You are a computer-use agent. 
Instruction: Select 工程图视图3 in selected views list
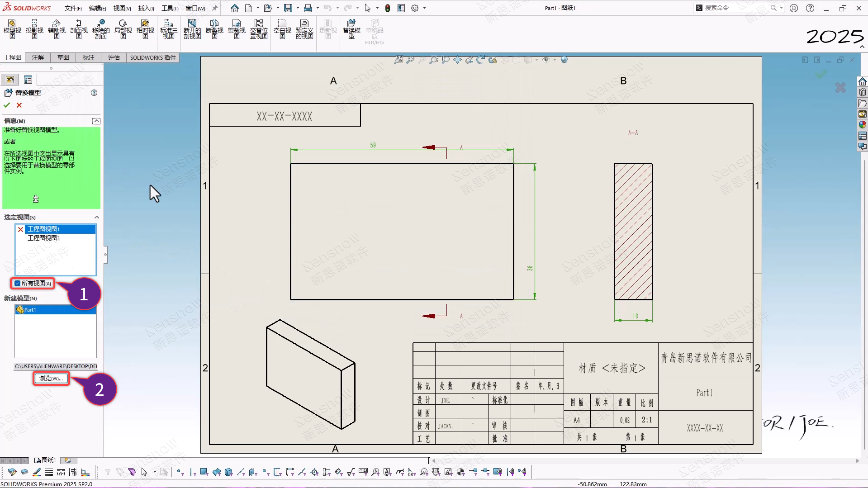44,238
